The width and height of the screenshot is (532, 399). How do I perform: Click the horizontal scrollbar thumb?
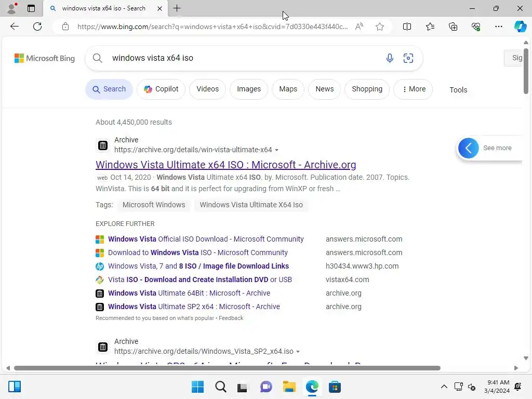(x=227, y=368)
